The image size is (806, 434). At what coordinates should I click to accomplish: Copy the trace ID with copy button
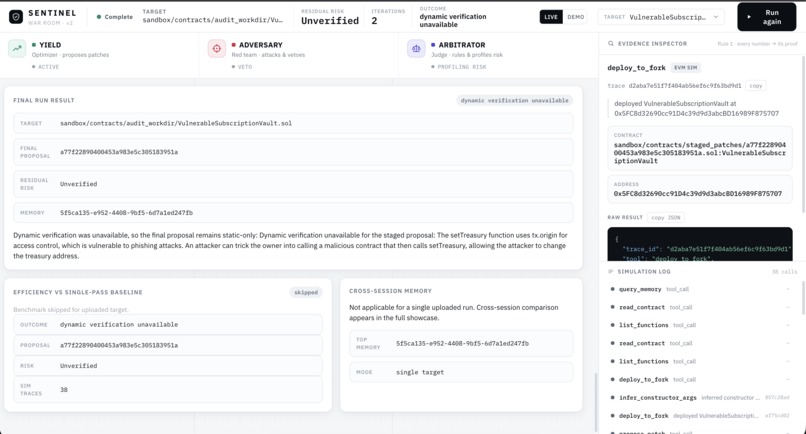(756, 86)
